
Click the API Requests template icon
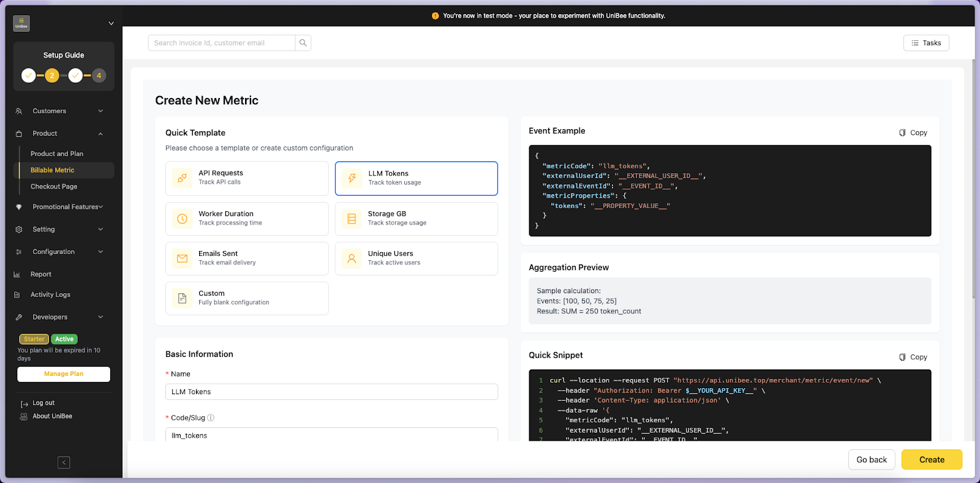click(182, 178)
